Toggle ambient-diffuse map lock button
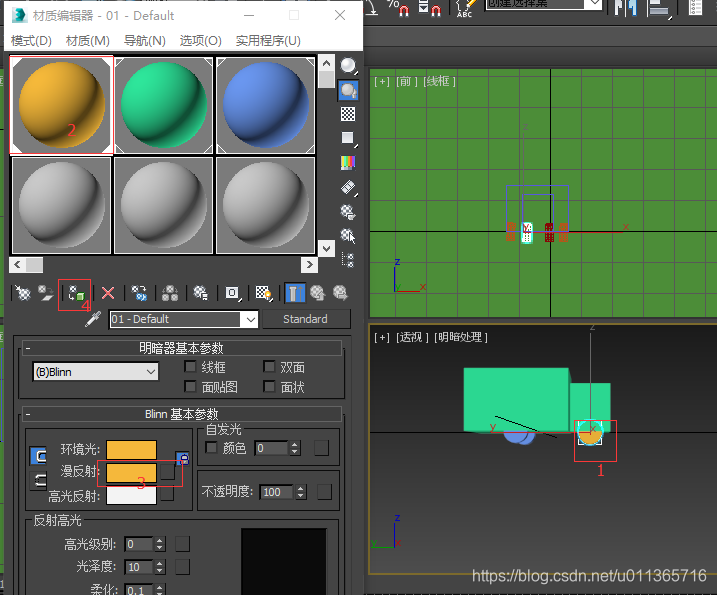The width and height of the screenshot is (717, 595). (183, 459)
